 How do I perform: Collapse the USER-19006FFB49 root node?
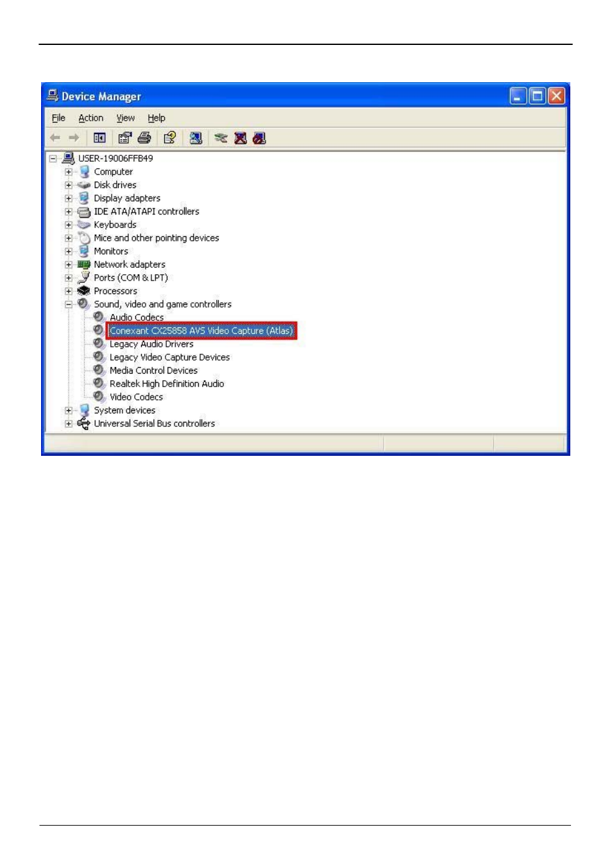pos(53,159)
